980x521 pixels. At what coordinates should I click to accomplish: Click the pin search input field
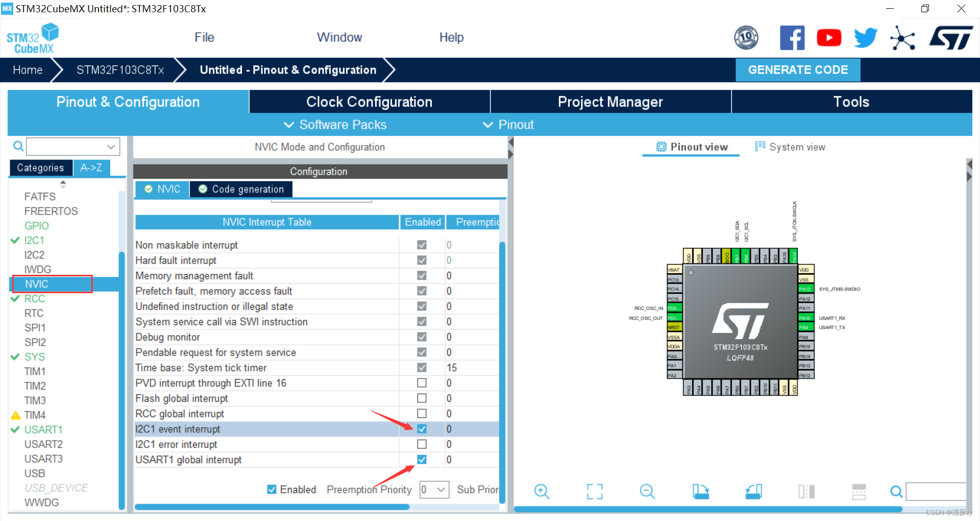[936, 491]
